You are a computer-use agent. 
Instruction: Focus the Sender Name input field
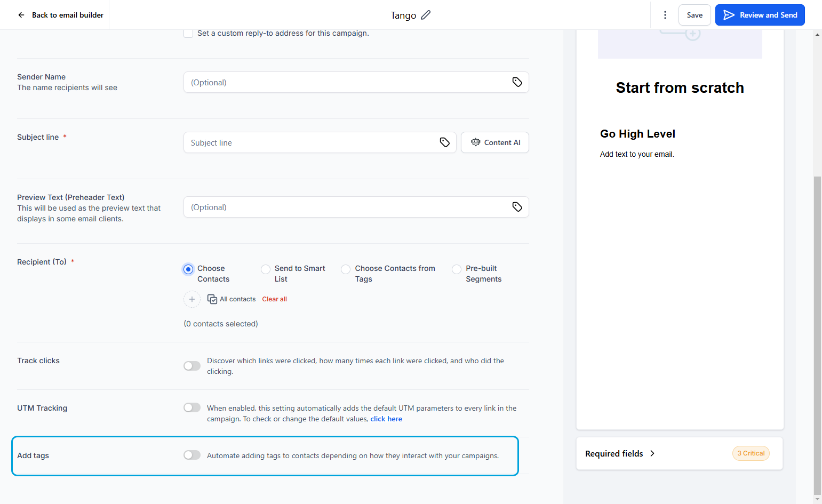pos(356,82)
